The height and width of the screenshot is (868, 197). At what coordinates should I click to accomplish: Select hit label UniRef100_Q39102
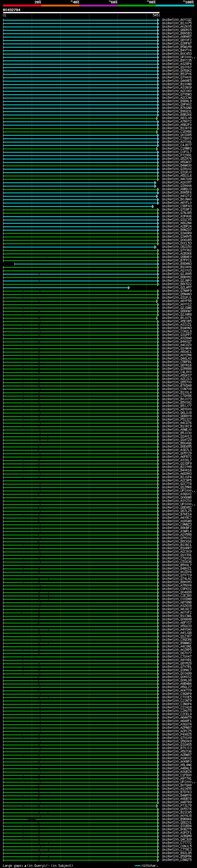(x=177, y=169)
